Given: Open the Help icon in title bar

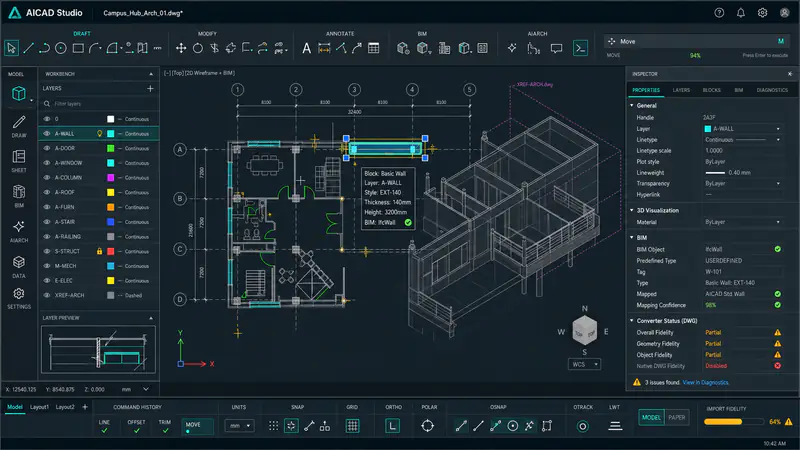Looking at the screenshot, I should pos(719,13).
